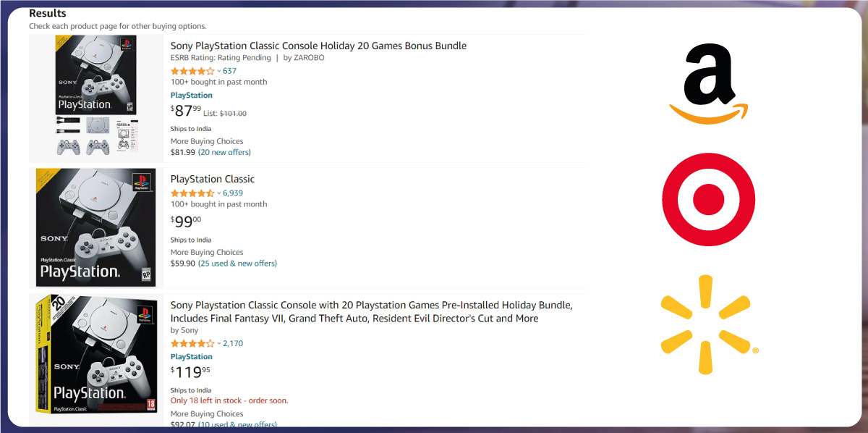This screenshot has height=433, width=868.
Task: Click PlayStation brand link above $119.95 price
Action: pyautogui.click(x=192, y=356)
